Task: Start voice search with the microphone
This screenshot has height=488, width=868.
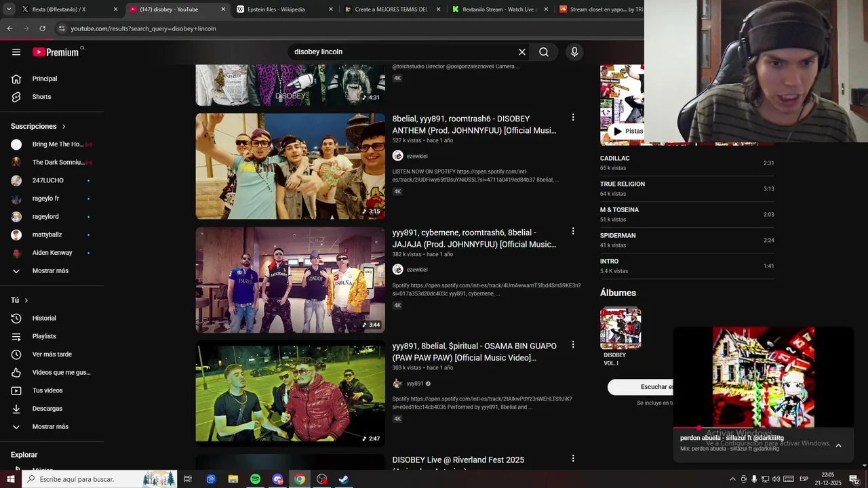Action: coord(574,52)
